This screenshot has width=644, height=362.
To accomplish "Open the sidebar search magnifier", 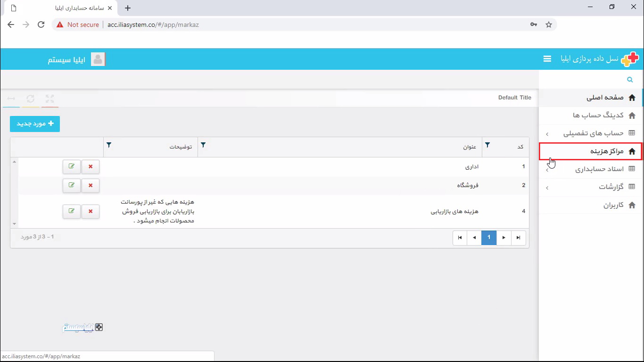I will coord(630,79).
